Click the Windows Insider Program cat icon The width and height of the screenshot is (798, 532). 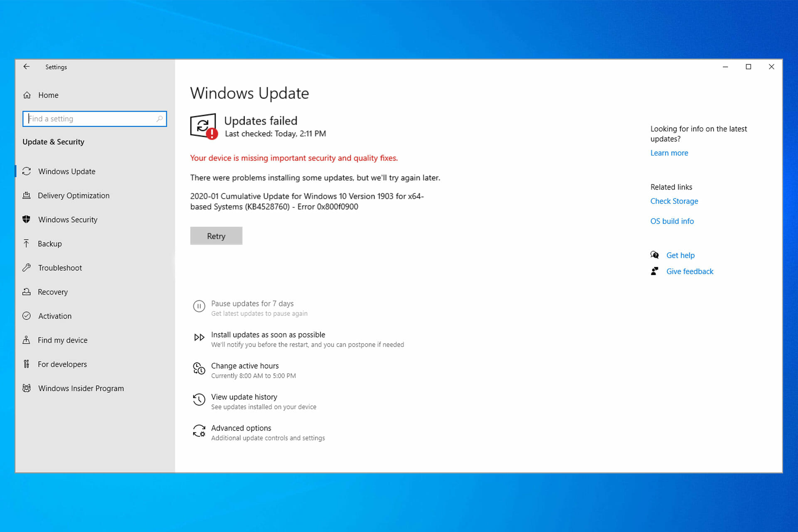[27, 388]
